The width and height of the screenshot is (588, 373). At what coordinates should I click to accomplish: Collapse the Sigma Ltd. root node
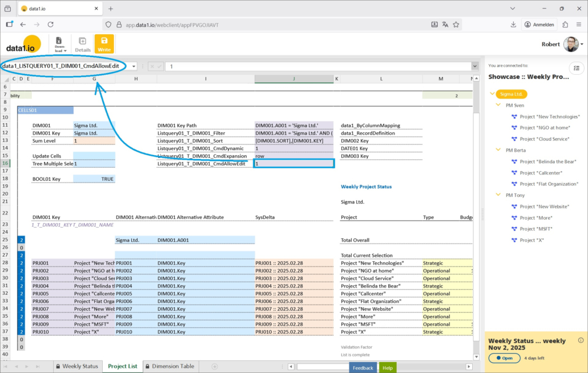pyautogui.click(x=492, y=94)
